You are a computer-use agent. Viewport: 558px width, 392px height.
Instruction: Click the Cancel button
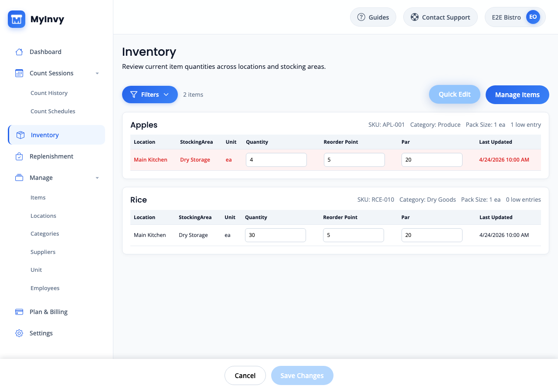coord(245,375)
